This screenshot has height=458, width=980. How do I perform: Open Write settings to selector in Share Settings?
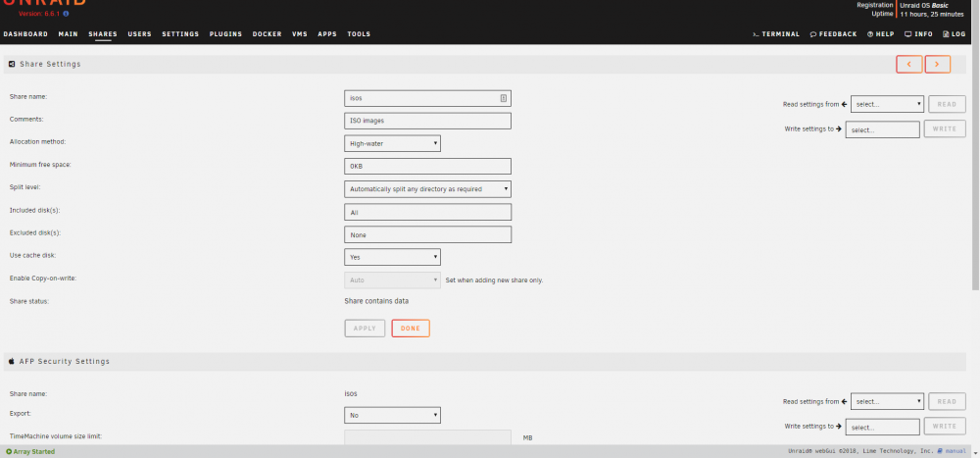pos(883,129)
